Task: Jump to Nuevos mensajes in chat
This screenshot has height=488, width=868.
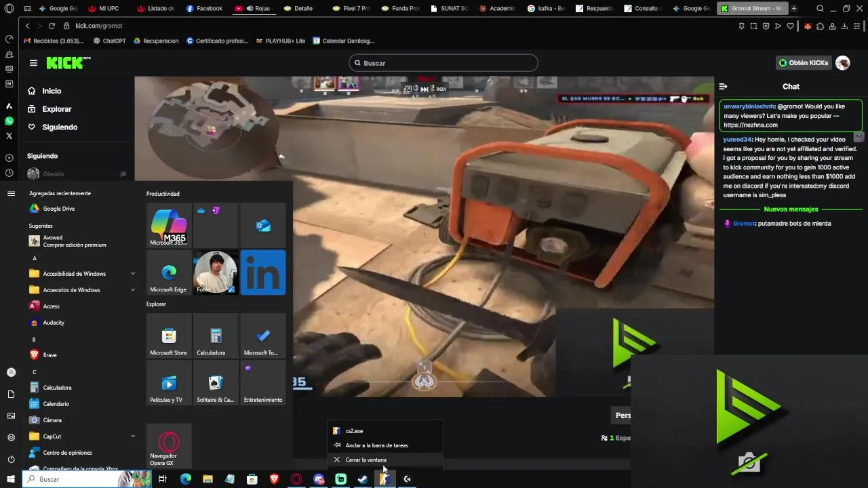Action: click(791, 209)
